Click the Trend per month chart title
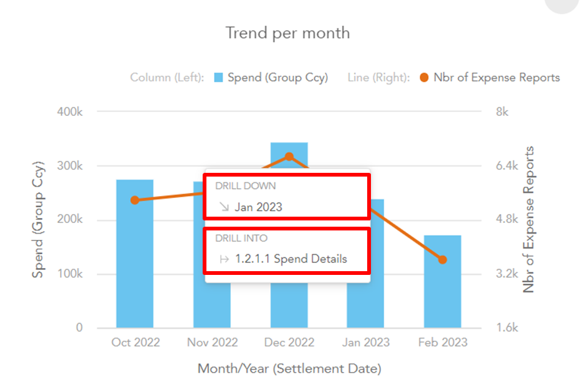588x387 pixels. pos(288,33)
